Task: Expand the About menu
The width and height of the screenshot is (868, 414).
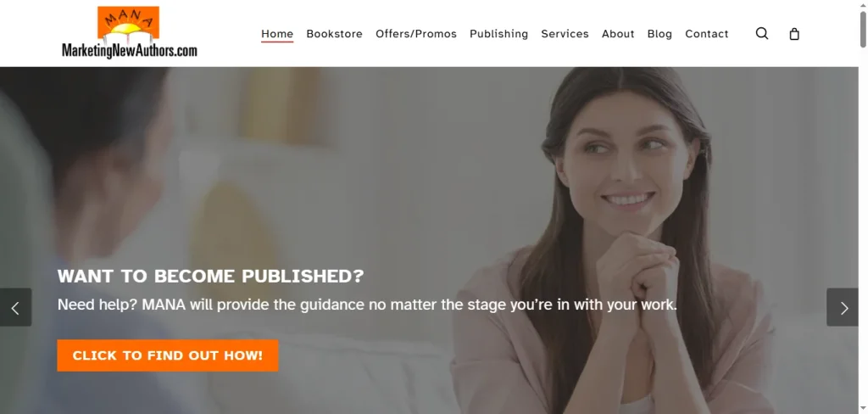Action: coord(618,34)
